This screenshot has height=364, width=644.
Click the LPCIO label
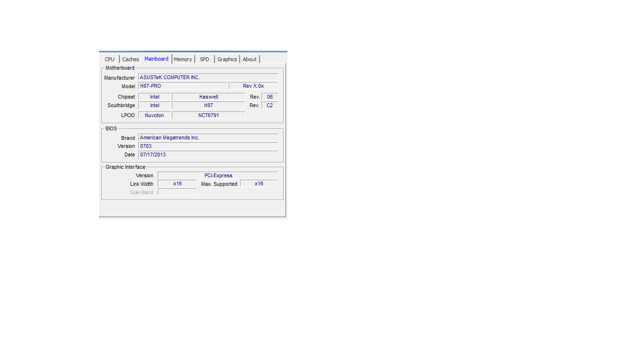point(128,116)
